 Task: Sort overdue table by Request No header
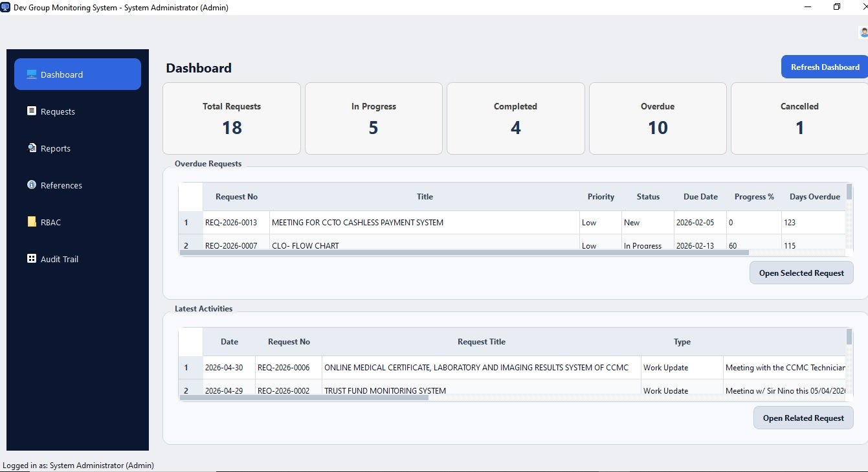coord(236,197)
